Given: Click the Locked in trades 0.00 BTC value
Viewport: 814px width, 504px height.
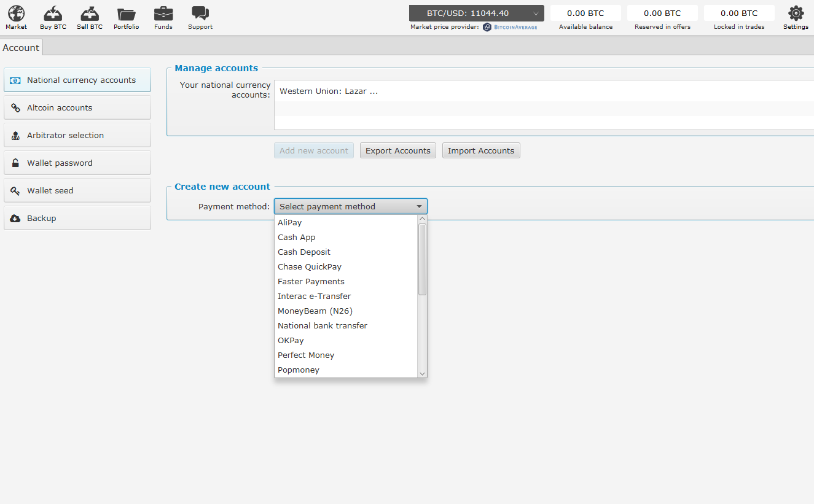Looking at the screenshot, I should [x=739, y=13].
